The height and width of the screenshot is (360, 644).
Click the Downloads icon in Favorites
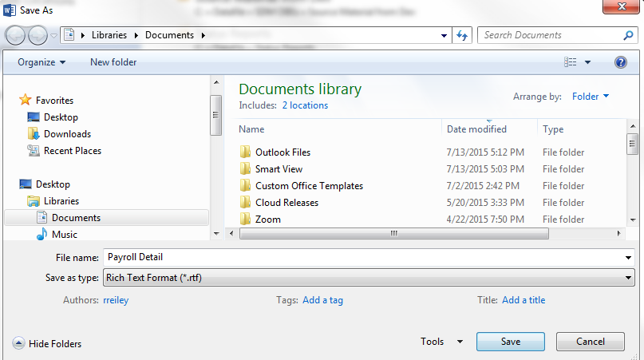[x=34, y=134]
